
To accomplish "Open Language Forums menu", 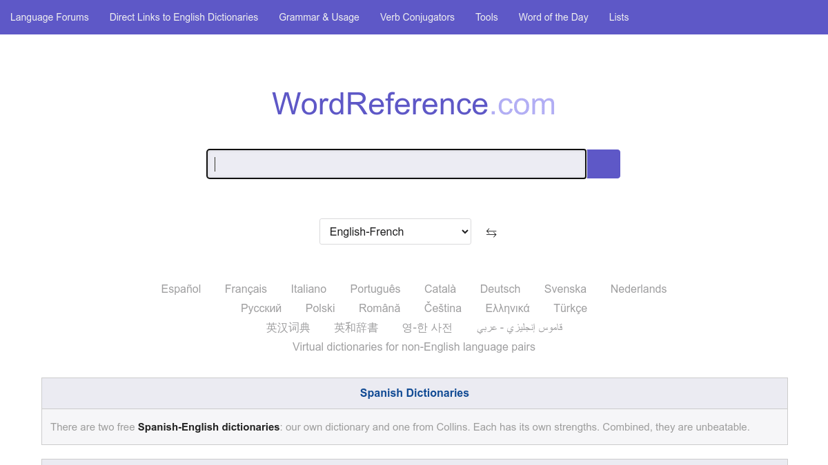I will tap(50, 17).
